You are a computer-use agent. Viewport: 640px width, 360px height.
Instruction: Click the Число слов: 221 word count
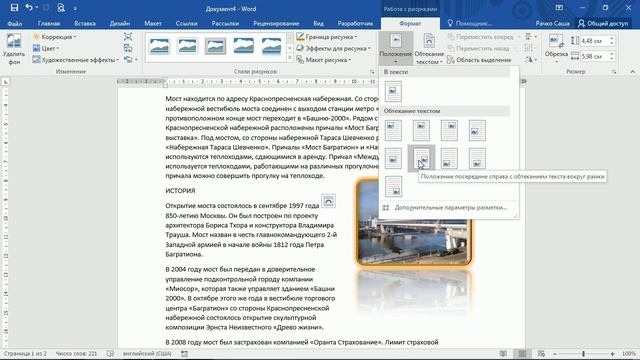(76, 353)
